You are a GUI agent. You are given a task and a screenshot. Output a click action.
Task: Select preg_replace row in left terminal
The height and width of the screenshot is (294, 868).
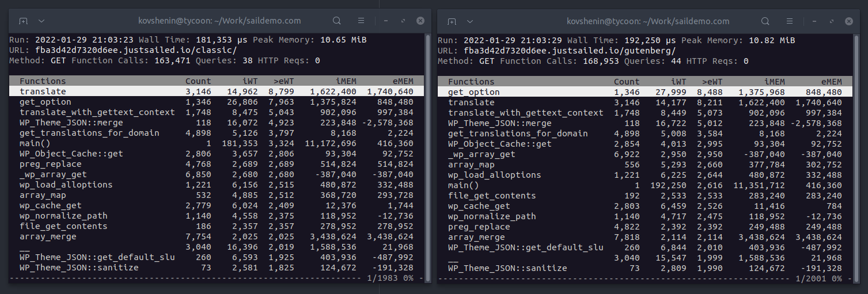[217, 164]
